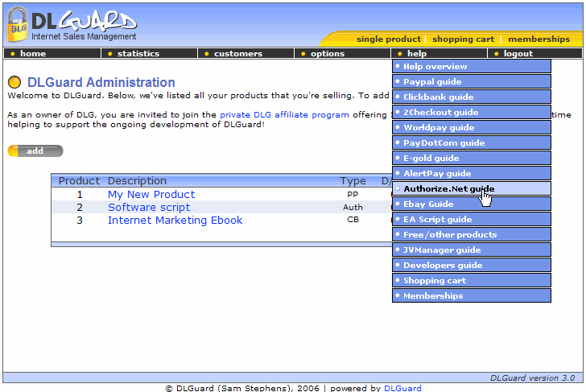Open the customers menu
The image size is (586, 392).
pyautogui.click(x=246, y=53)
